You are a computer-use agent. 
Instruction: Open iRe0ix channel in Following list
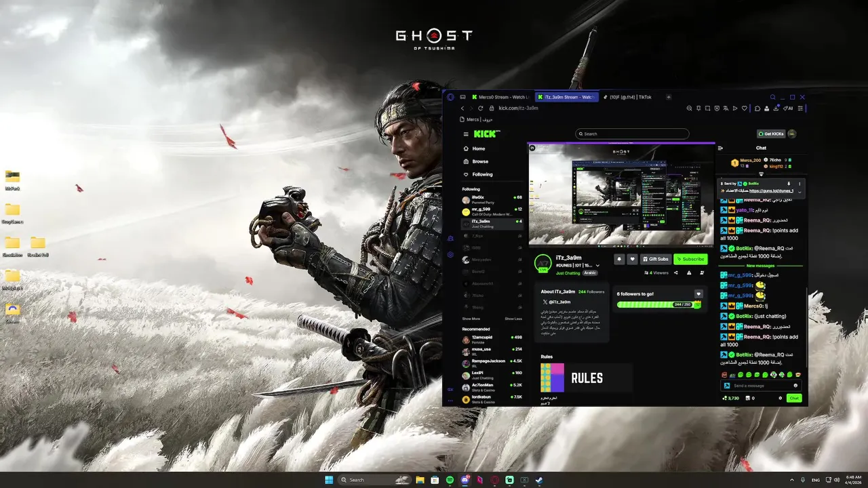[x=492, y=200]
